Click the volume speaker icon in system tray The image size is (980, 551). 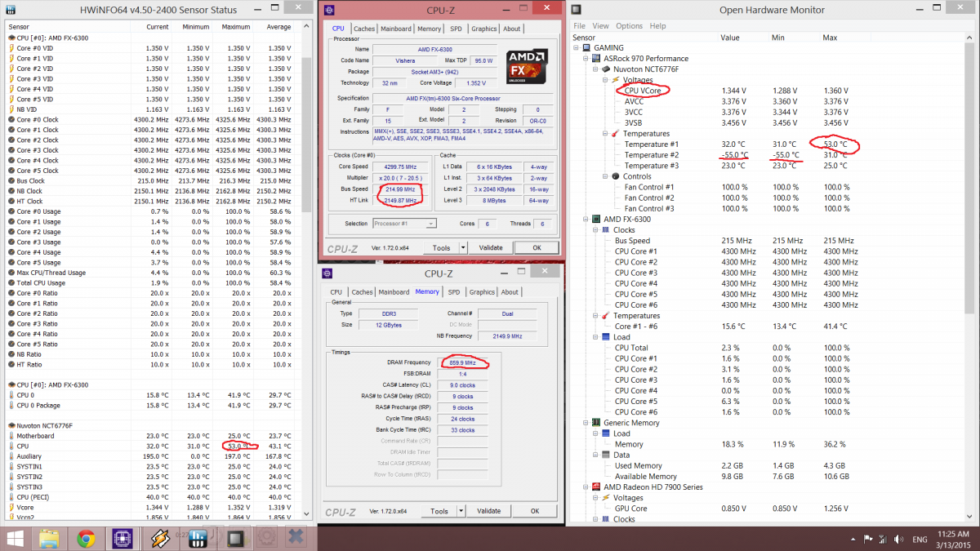pos(898,539)
